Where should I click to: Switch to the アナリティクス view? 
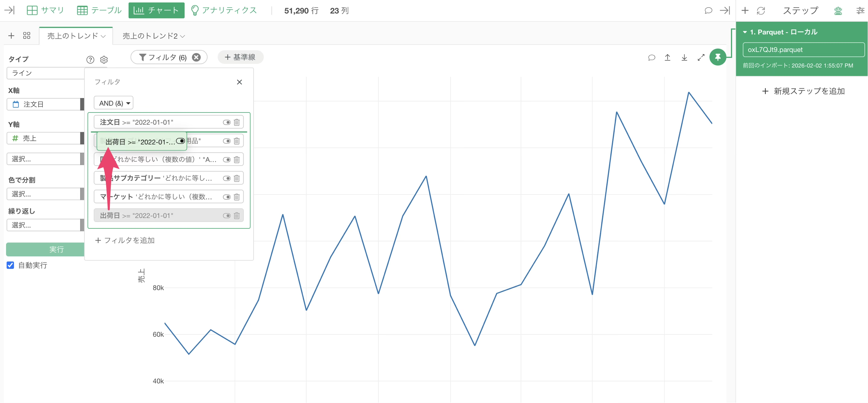tap(224, 11)
